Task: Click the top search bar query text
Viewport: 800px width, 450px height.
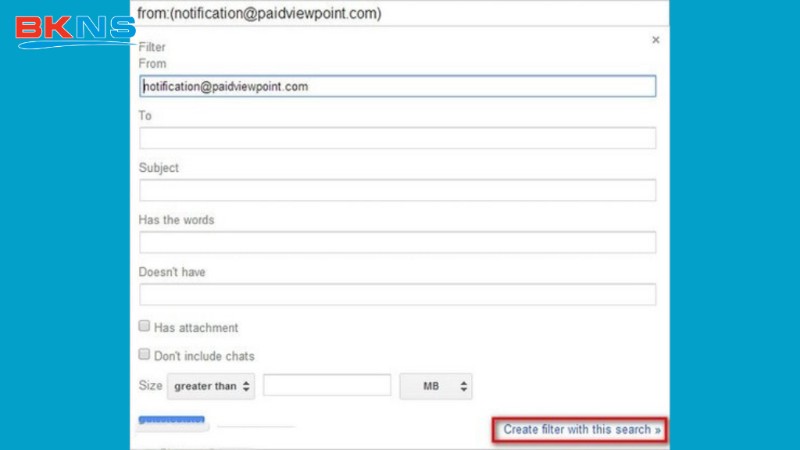Action: [x=262, y=14]
